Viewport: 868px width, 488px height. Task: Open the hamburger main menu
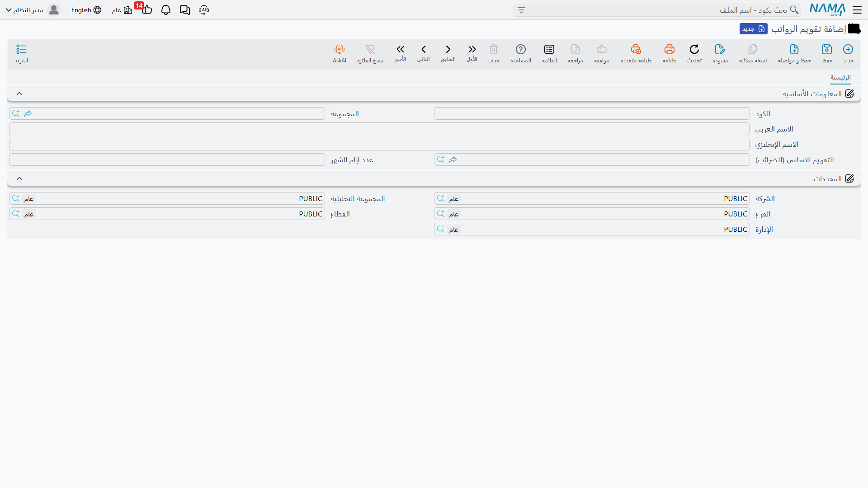point(857,10)
